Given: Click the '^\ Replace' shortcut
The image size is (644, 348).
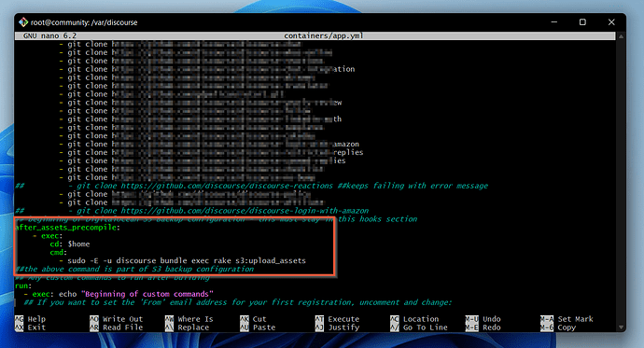Looking at the screenshot, I should [x=187, y=327].
